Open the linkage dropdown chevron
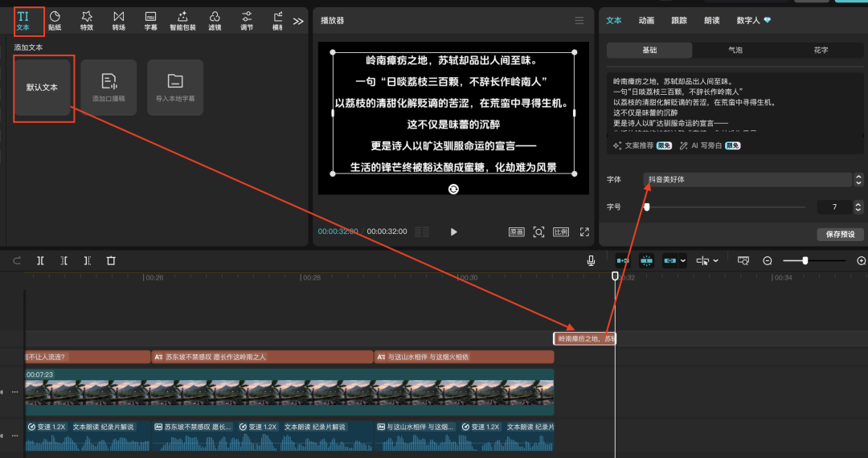The width and height of the screenshot is (868, 458). coord(683,260)
